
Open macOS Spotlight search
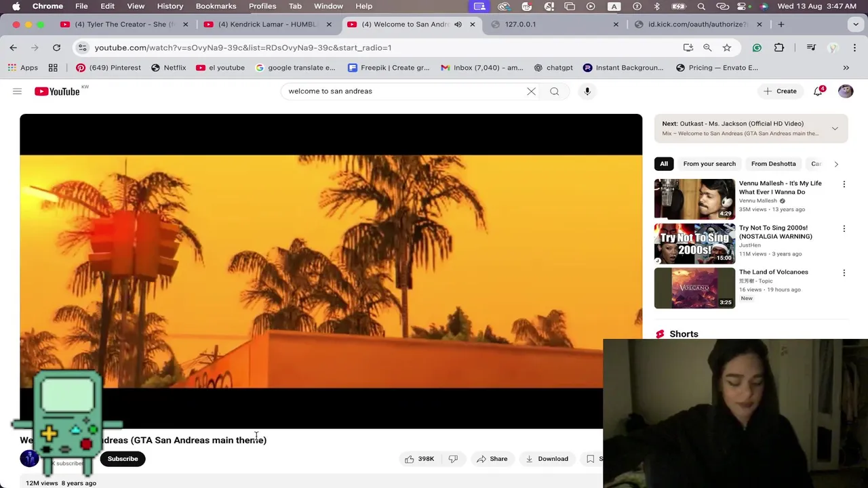(701, 6)
